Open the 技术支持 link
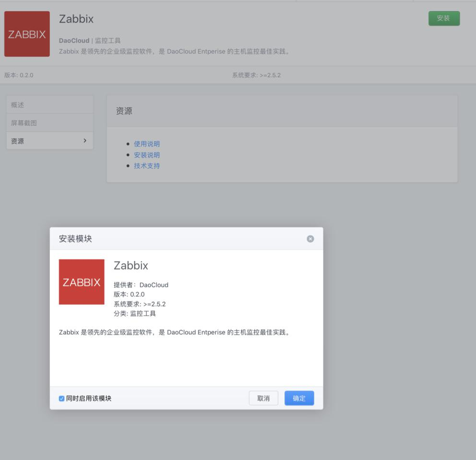 [x=147, y=165]
